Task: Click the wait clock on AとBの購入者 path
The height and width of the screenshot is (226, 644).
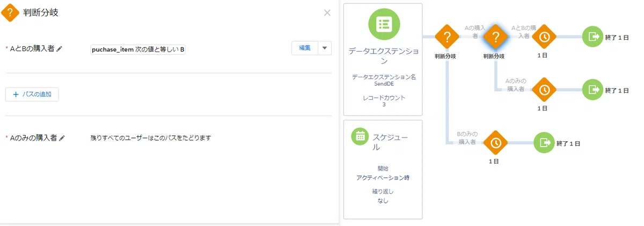Action: click(x=544, y=37)
